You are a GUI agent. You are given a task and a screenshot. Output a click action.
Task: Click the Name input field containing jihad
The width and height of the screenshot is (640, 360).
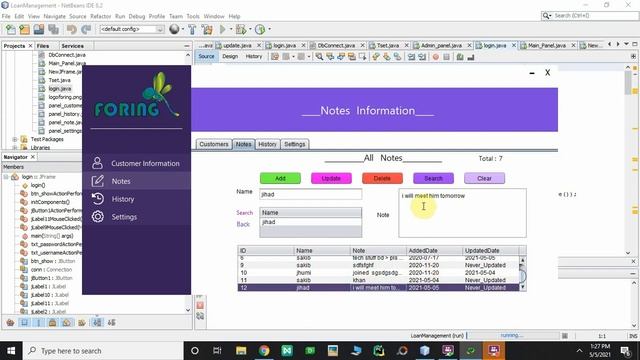point(311,194)
